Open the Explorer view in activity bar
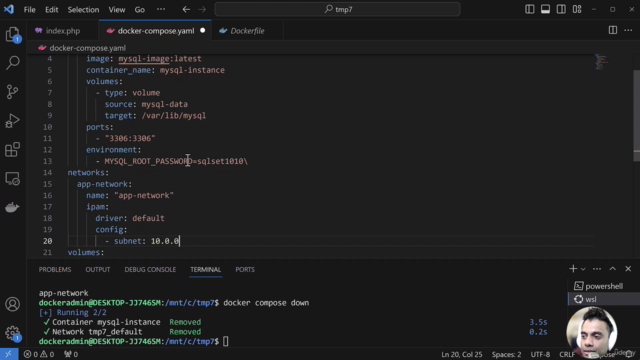The image size is (640, 360). (x=13, y=34)
